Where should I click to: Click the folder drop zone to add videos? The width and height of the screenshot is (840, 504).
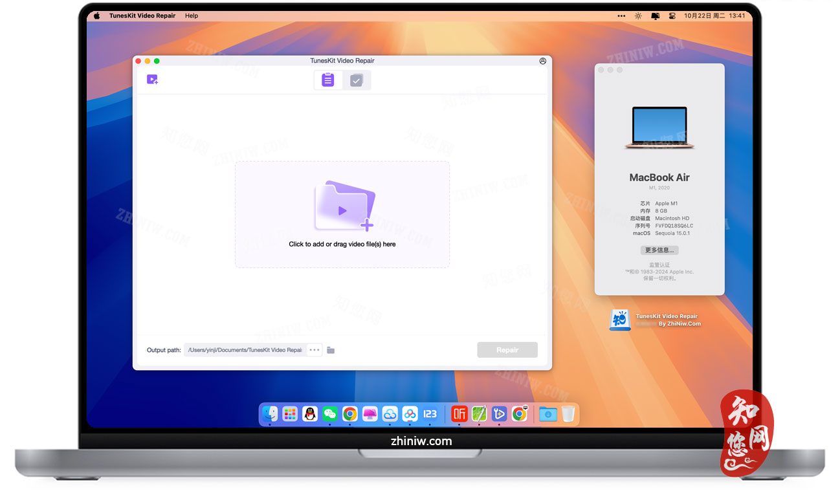coord(342,214)
